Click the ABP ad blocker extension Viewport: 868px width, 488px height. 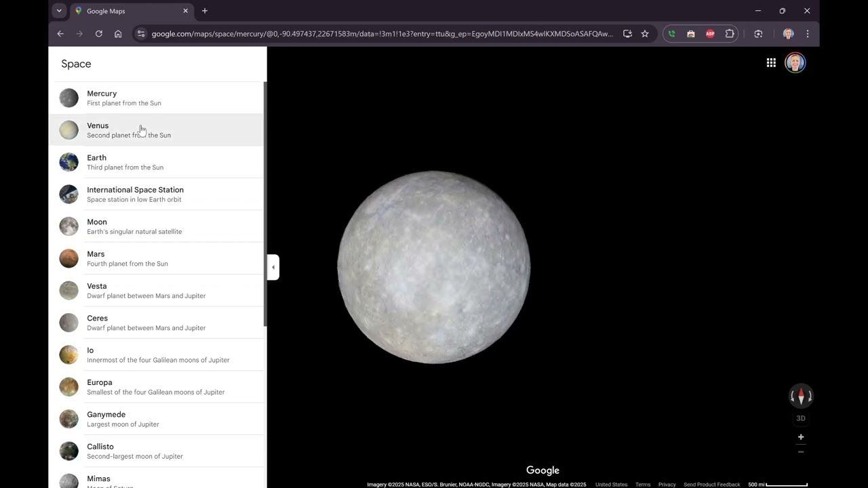click(710, 34)
